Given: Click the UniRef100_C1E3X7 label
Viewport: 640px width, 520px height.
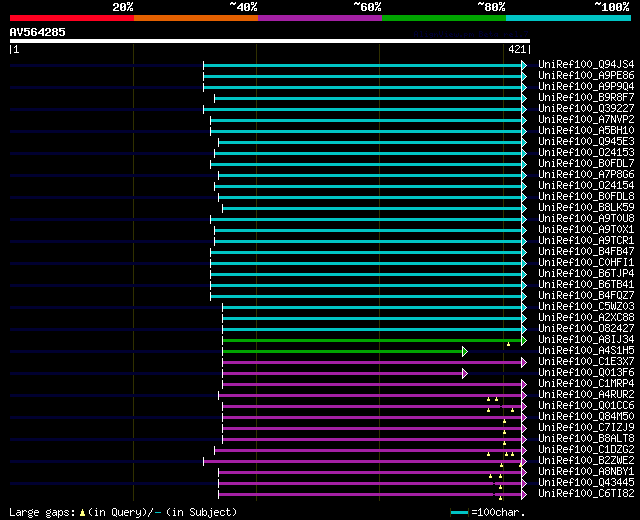Looking at the screenshot, I should click(586, 362).
